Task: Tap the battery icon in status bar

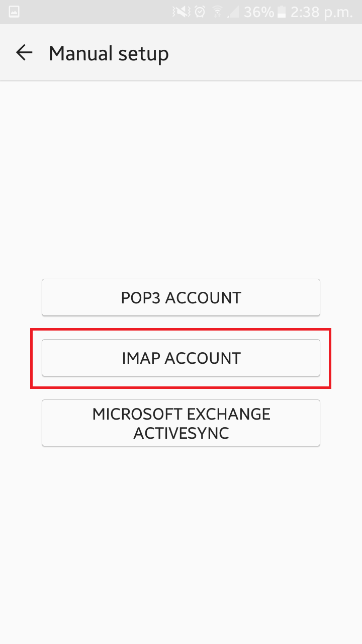Action: click(x=282, y=12)
